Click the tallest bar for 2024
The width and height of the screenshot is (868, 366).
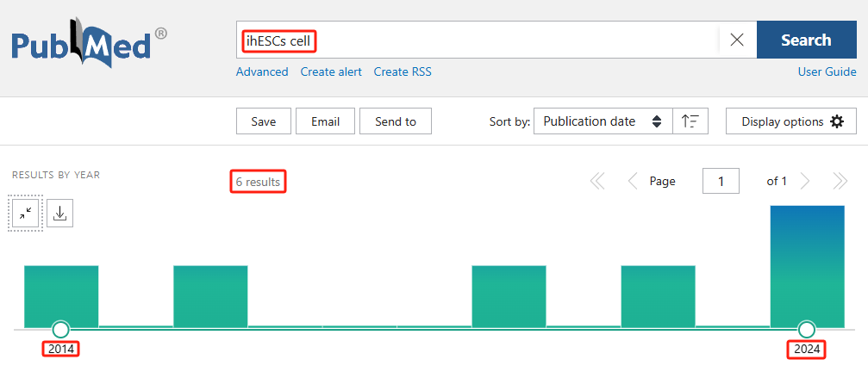808,266
